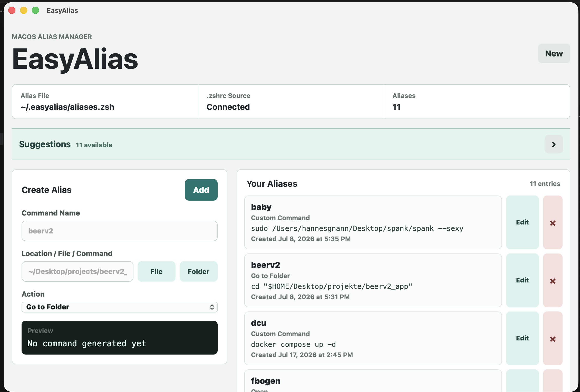Click the 'Custom Command' label under baby

(280, 218)
